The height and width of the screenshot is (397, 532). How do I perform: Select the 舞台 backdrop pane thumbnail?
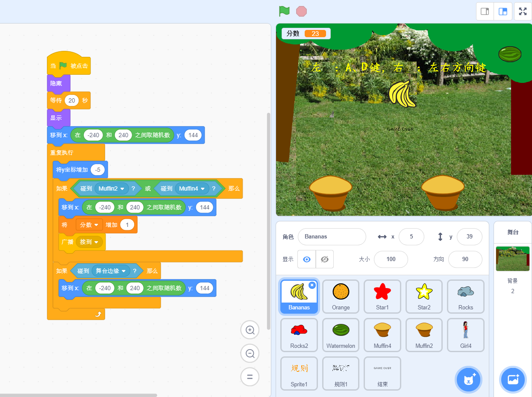click(x=512, y=258)
